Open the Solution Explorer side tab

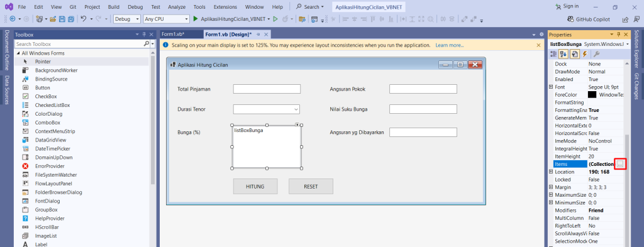click(x=636, y=48)
